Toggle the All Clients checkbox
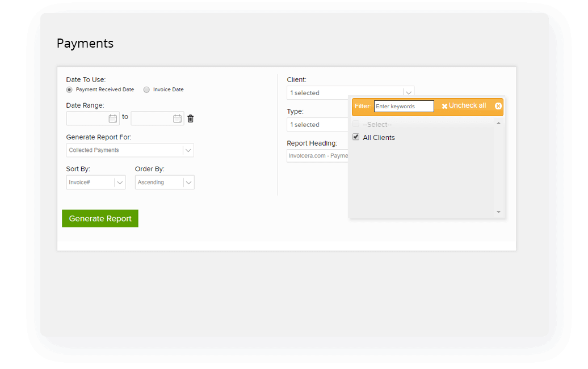This screenshot has width=588, height=369. (x=356, y=137)
